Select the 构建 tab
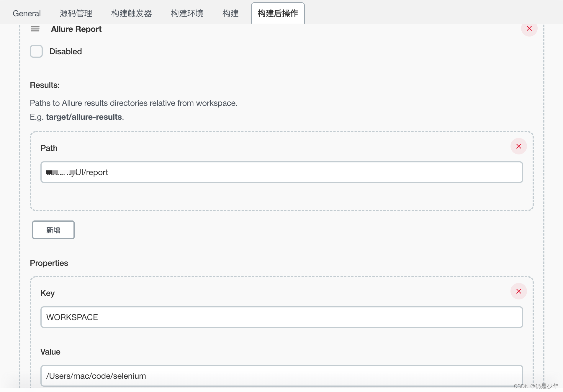This screenshot has width=563, height=392. tap(230, 14)
